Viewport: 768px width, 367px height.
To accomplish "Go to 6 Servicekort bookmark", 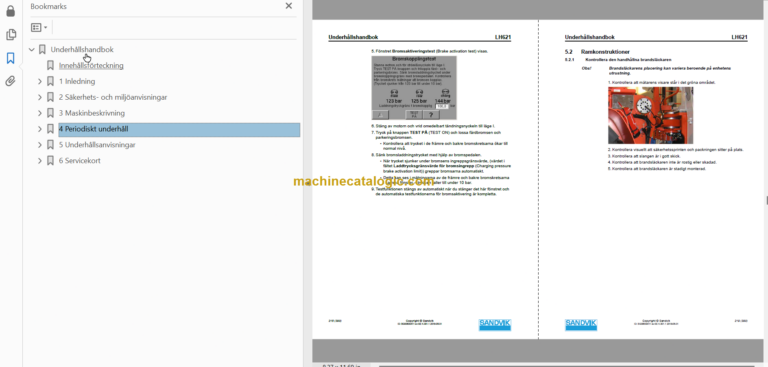I will tap(79, 161).
